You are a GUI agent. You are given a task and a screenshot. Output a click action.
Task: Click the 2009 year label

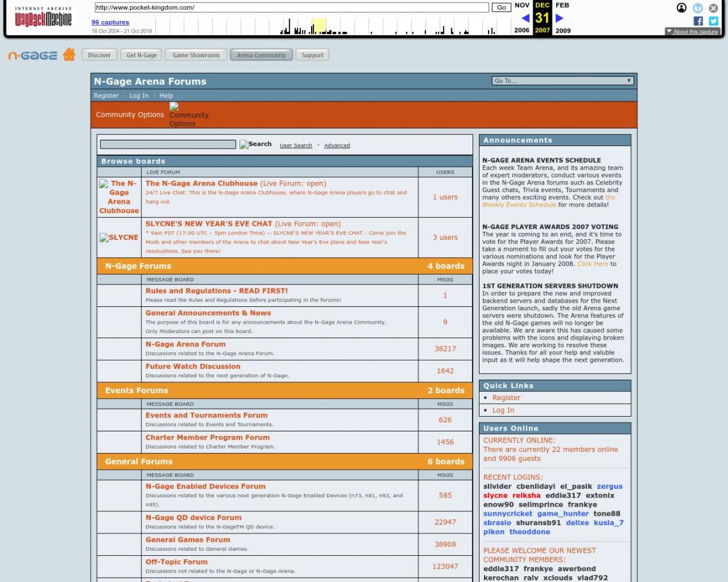coord(563,30)
